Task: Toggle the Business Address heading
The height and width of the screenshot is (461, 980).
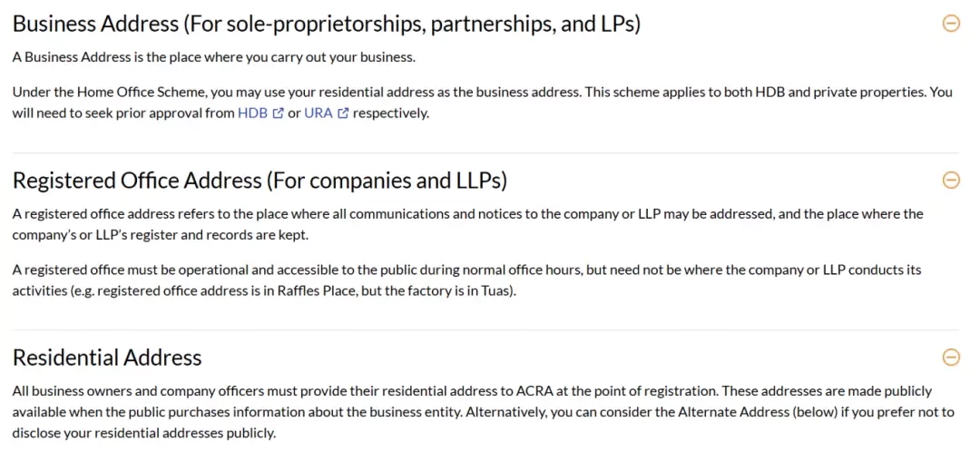Action: (x=327, y=25)
